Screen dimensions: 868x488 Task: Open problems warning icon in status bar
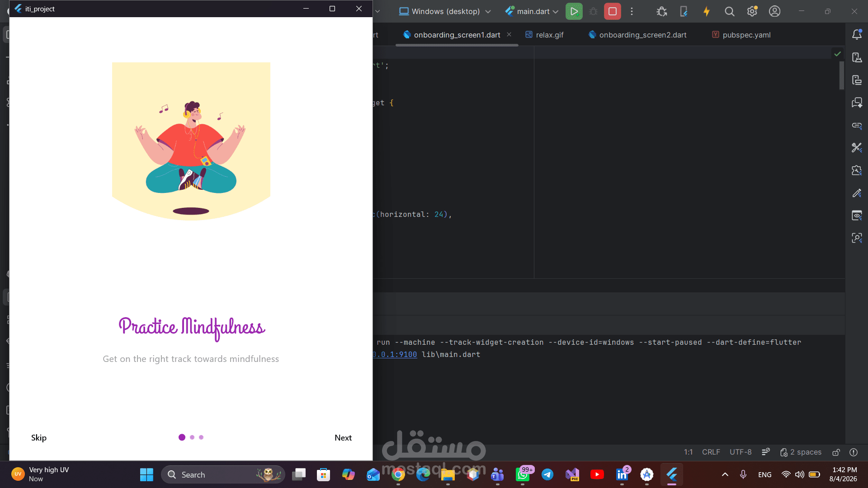pyautogui.click(x=854, y=452)
